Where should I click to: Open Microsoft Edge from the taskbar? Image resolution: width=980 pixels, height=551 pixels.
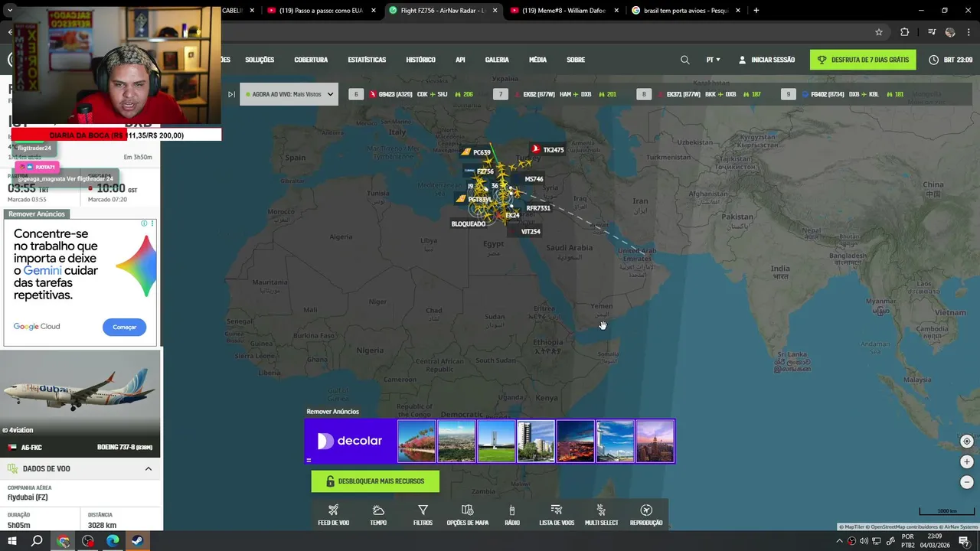(x=113, y=541)
